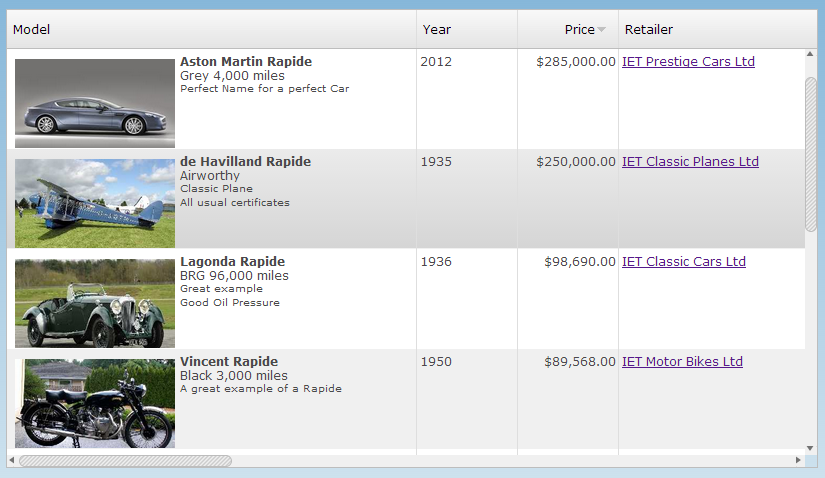Click the Price sort arrow icon
Image resolution: width=825 pixels, height=478 pixels.
[x=602, y=30]
